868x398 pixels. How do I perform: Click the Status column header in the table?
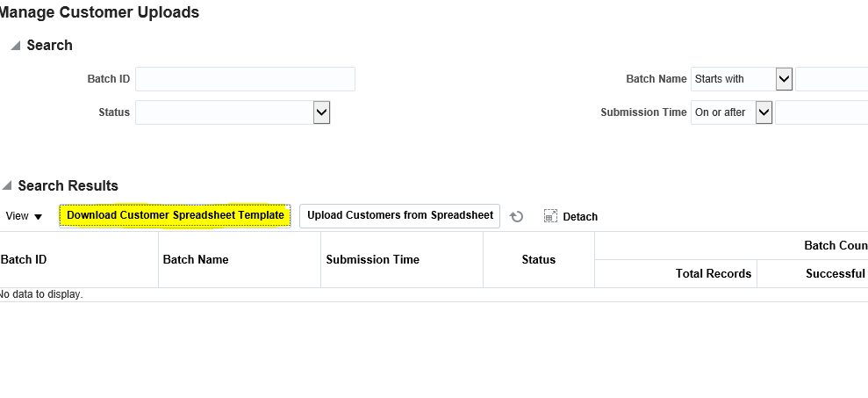tap(539, 259)
